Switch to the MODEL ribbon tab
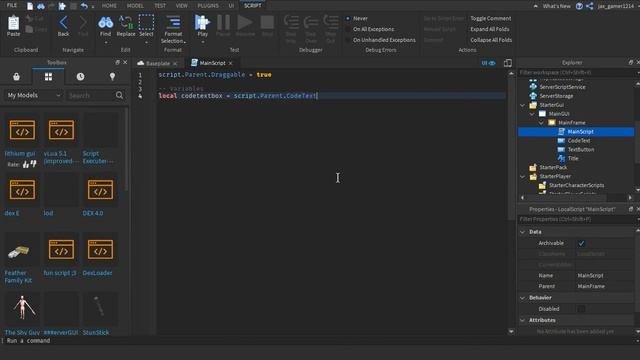The height and width of the screenshot is (360, 640). point(135,6)
